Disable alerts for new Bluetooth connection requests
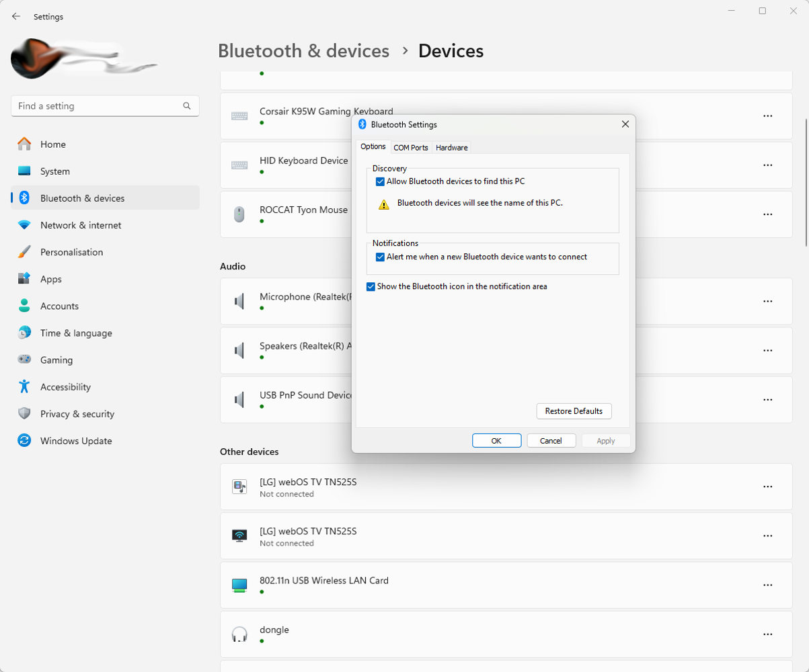This screenshot has width=809, height=672. [x=381, y=257]
